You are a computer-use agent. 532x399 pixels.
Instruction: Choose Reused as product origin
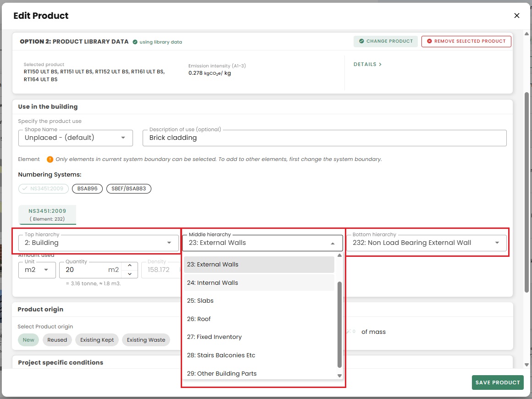pos(57,340)
